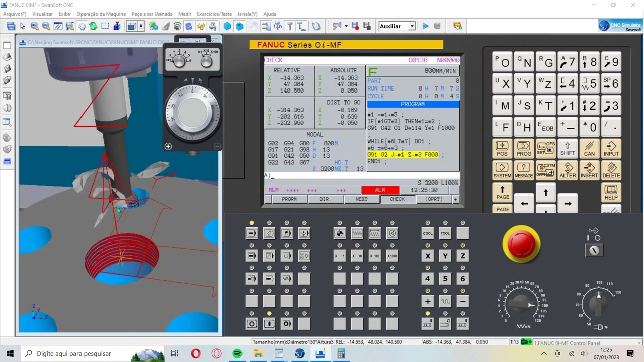The height and width of the screenshot is (362, 644).
Task: Select the Y axis button
Action: click(x=445, y=256)
